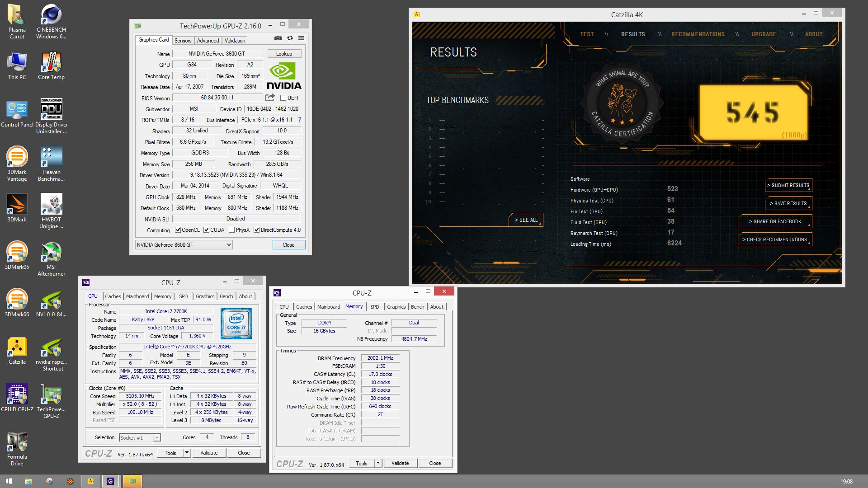Click CHECK RECOMMENDATIONS button

click(774, 239)
